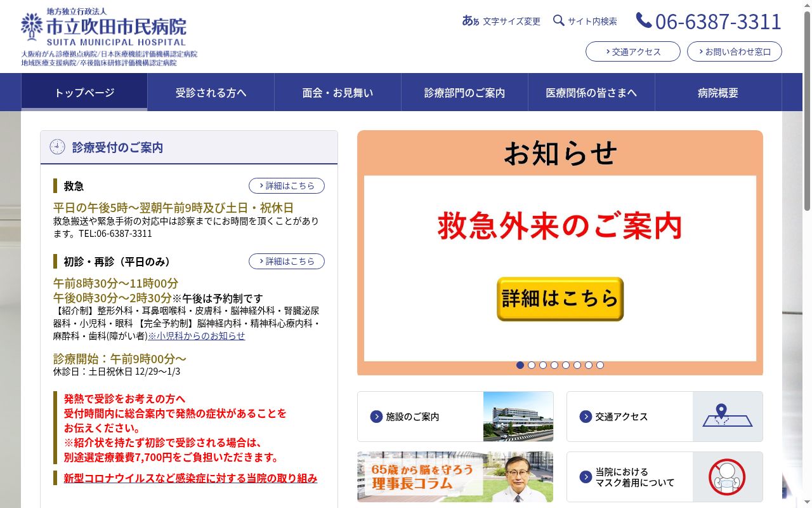Click the phone number 06-6387-3311 in the header
Image resolution: width=812 pixels, height=508 pixels.
click(x=718, y=21)
